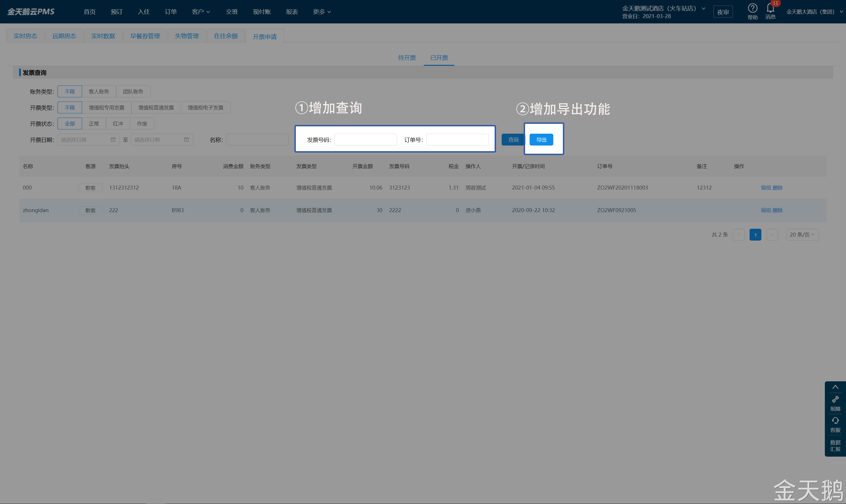This screenshot has height=504, width=846.
Task: Open the 入住 menu
Action: pyautogui.click(x=144, y=12)
